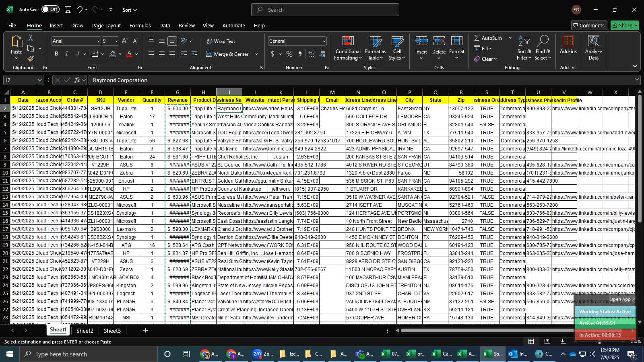Viewport: 644px width, 362px height.
Task: Open the General number format dropdown
Action: coord(324,41)
